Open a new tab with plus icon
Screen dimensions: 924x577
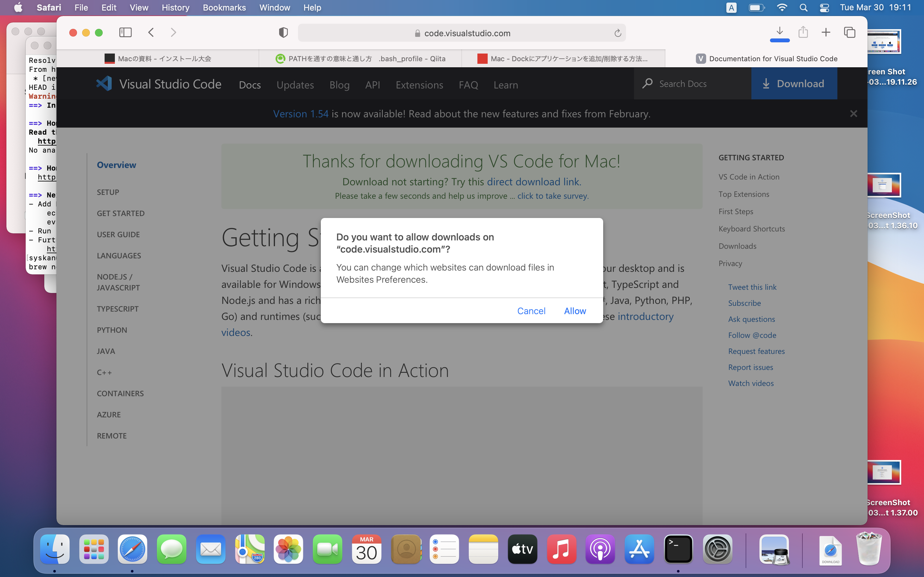pos(826,32)
